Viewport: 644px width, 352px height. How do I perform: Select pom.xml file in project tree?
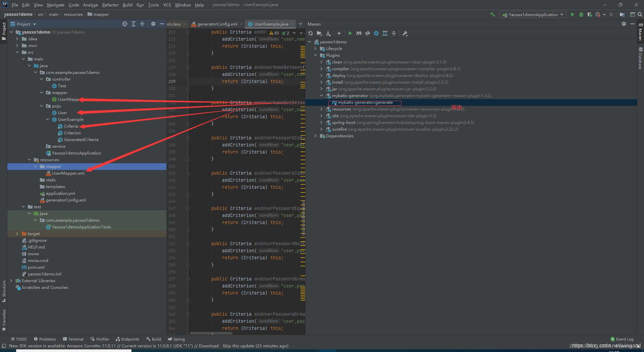pos(36,267)
